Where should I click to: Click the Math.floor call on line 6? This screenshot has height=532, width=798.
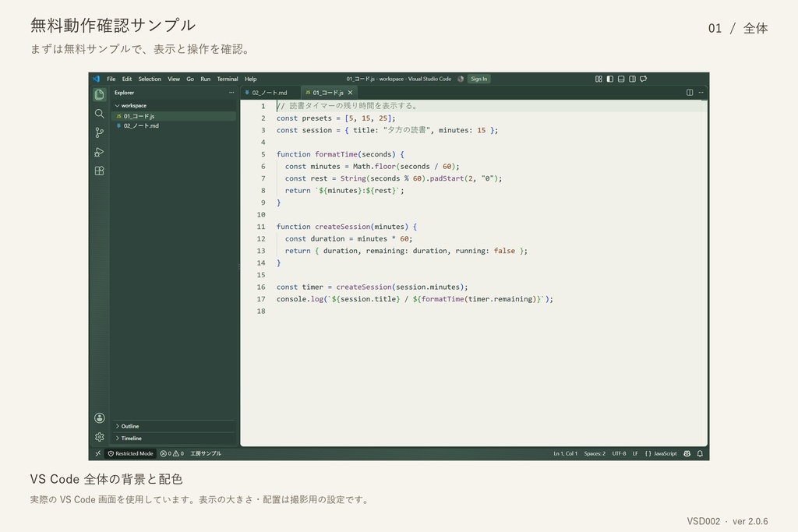click(374, 167)
